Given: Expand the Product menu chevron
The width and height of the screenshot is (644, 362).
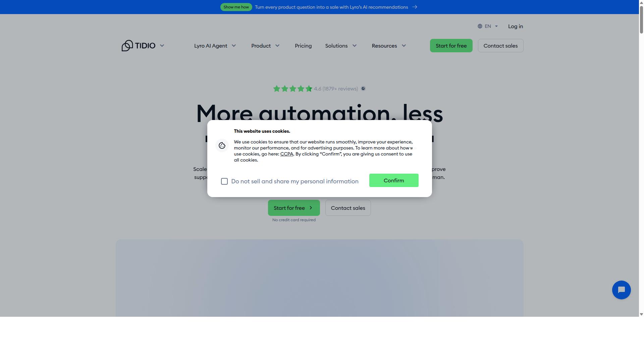Looking at the screenshot, I should coord(277,46).
